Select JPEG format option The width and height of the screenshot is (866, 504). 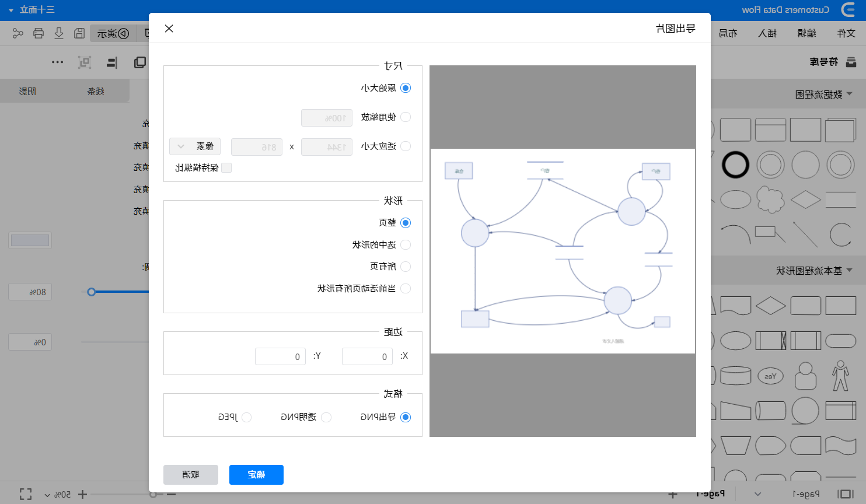coord(246,417)
